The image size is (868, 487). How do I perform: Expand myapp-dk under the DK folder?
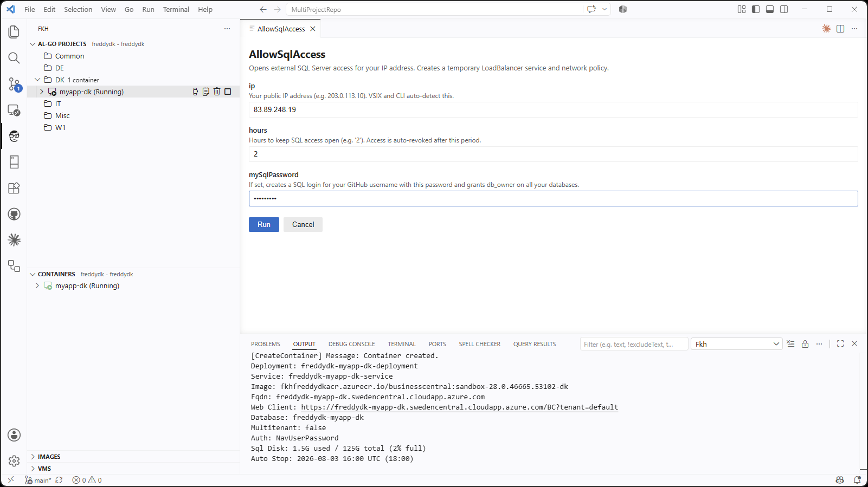coord(42,92)
